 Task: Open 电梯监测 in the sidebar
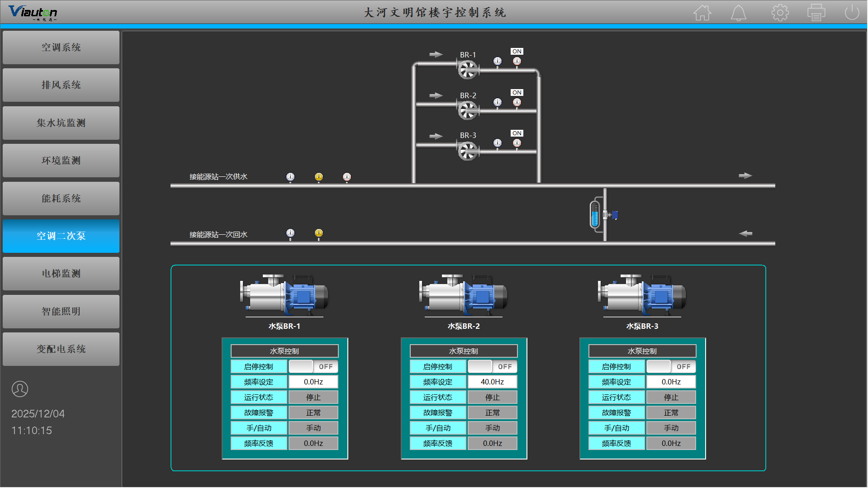tap(61, 274)
